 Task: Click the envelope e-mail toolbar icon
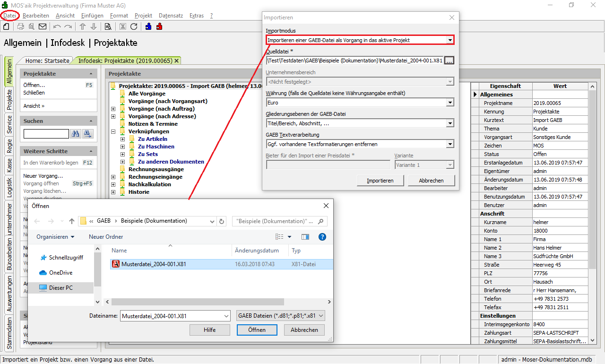click(x=43, y=26)
